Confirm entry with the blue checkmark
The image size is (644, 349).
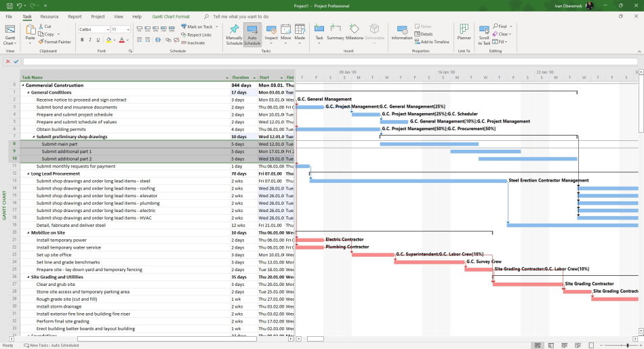coord(16,61)
